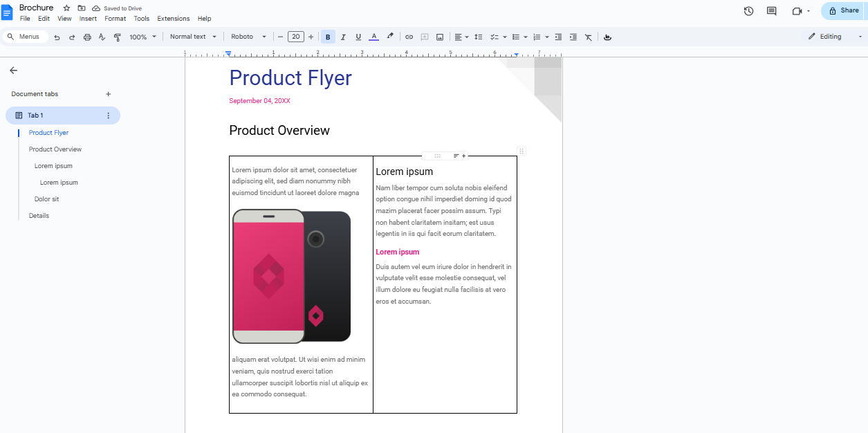
Task: Adjust line and paragraph spacing
Action: [478, 37]
